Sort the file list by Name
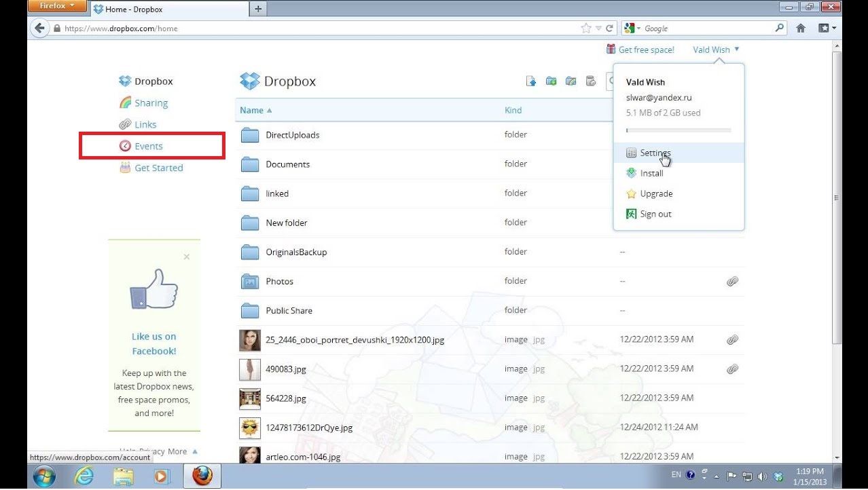 pyautogui.click(x=255, y=111)
